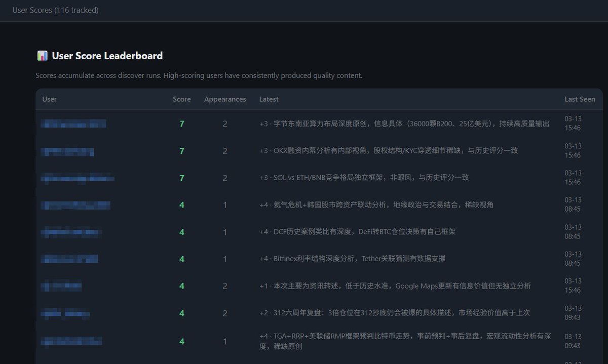Click the latest note starting +4 · Bitfinex利率结构
Screen dimensions: 608x364
coord(353,259)
